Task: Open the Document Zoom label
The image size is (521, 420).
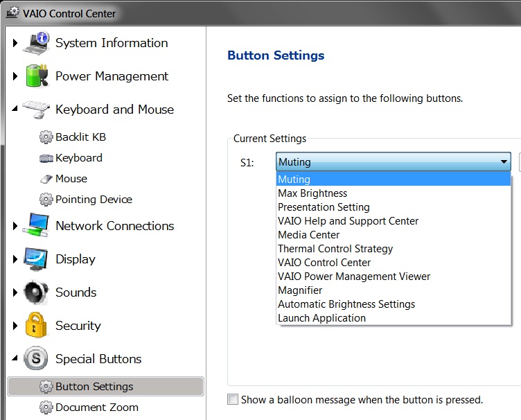Action: click(x=97, y=408)
